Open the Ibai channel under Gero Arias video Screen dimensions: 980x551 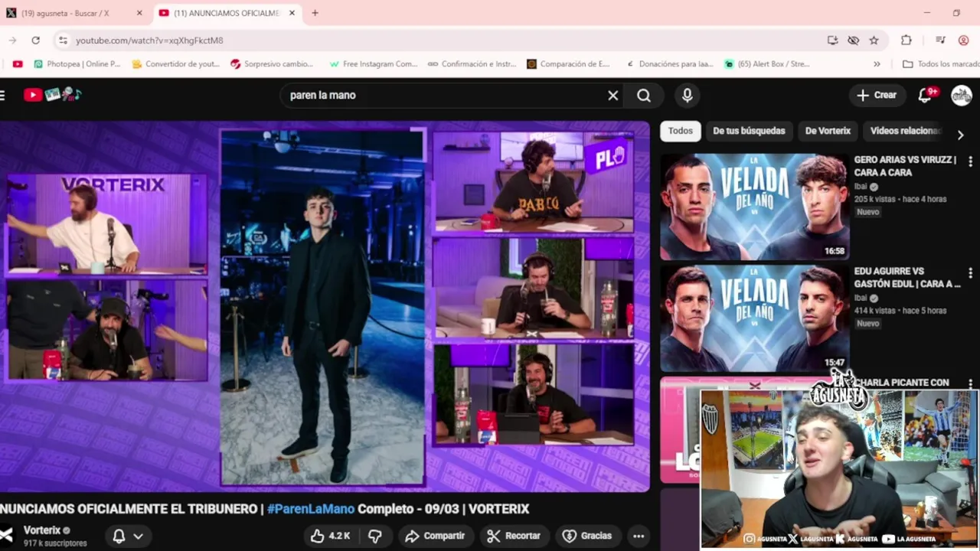(x=861, y=186)
